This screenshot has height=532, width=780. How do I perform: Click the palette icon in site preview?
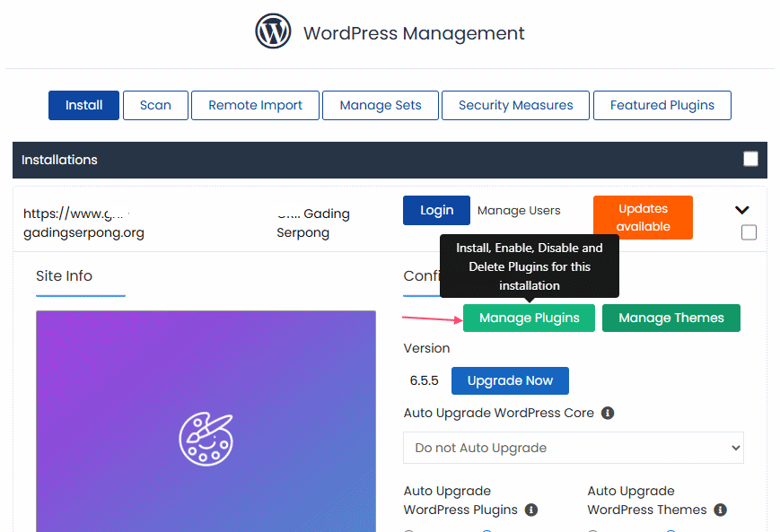[x=206, y=439]
